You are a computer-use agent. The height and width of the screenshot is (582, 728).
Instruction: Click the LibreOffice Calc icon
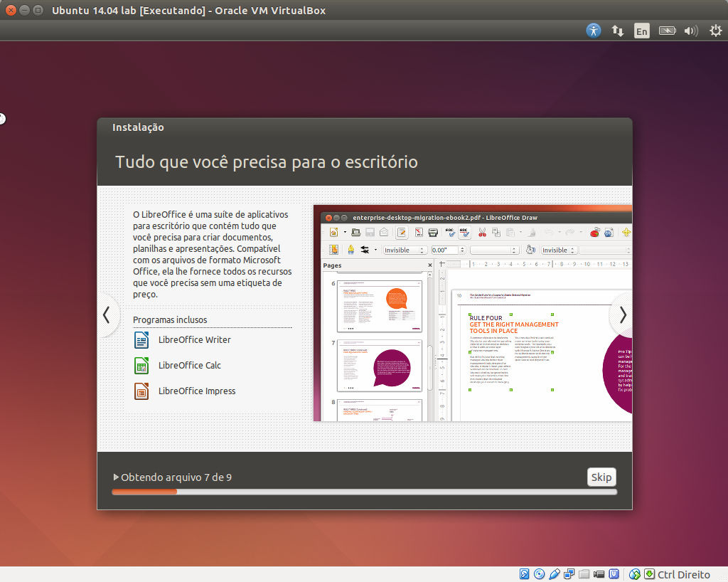141,366
